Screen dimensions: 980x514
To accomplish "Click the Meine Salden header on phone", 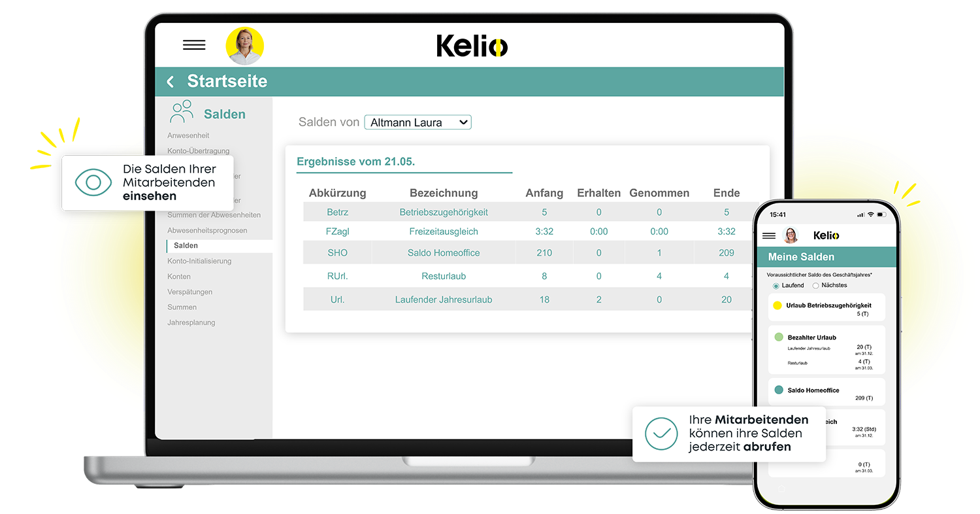I will 801,257.
